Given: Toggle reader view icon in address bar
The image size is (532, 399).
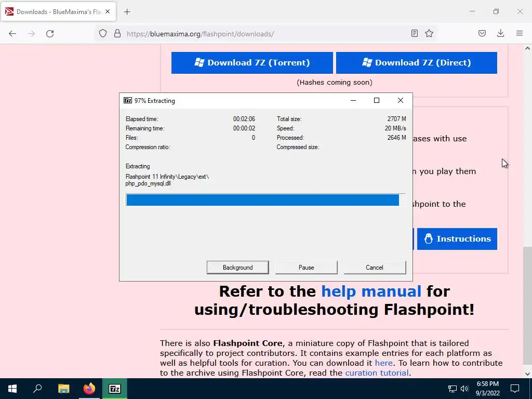Looking at the screenshot, I should pos(414,33).
